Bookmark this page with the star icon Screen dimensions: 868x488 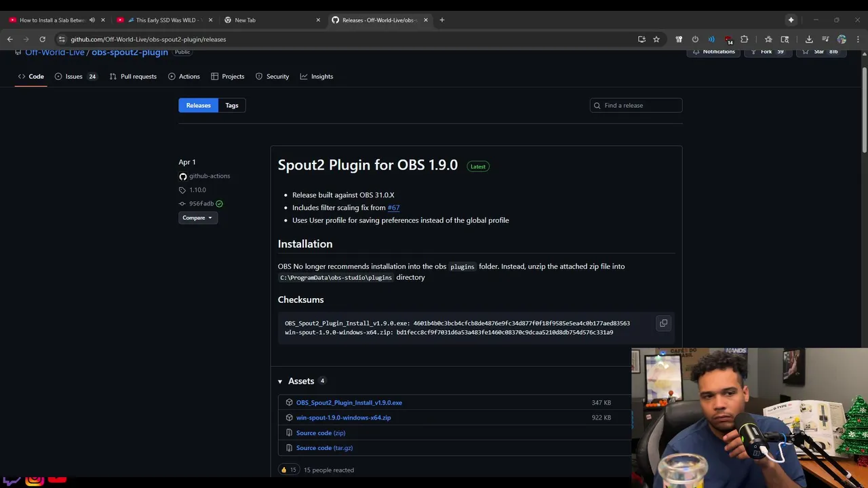click(656, 39)
